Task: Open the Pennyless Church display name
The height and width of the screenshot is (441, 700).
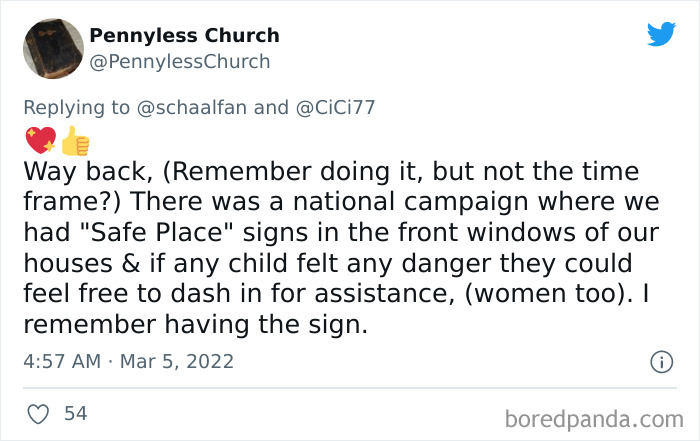Action: point(184,36)
